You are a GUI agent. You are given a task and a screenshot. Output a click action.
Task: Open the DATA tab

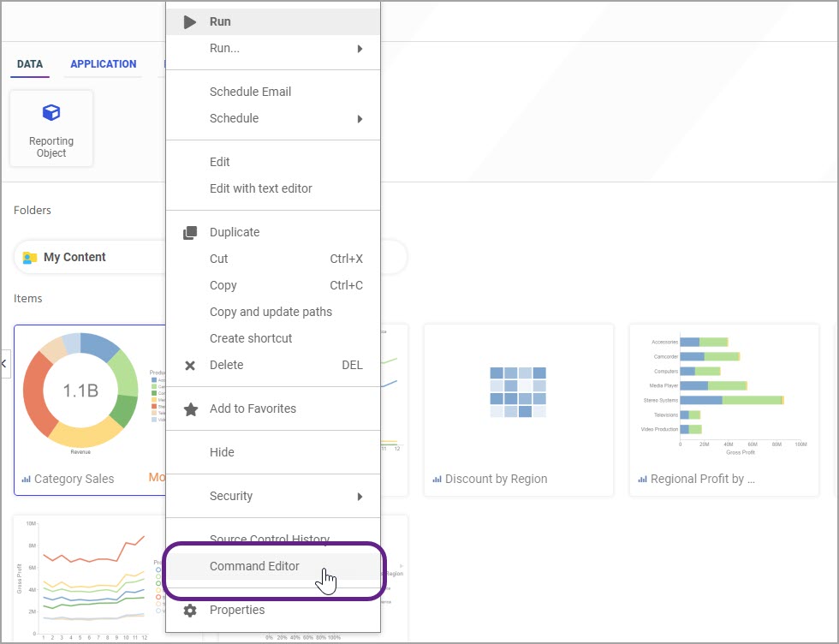(30, 64)
